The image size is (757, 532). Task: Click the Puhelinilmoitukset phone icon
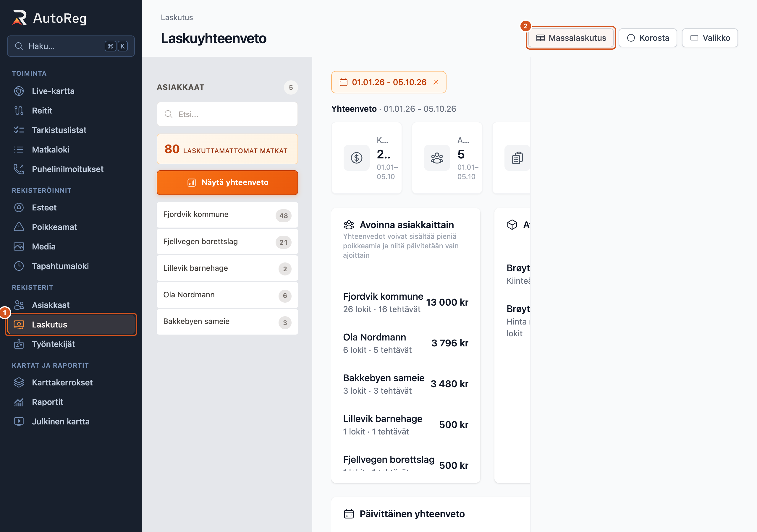click(x=19, y=169)
